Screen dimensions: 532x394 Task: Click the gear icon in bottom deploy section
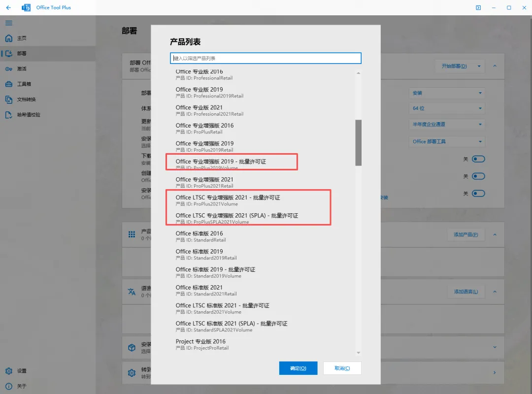pyautogui.click(x=132, y=373)
